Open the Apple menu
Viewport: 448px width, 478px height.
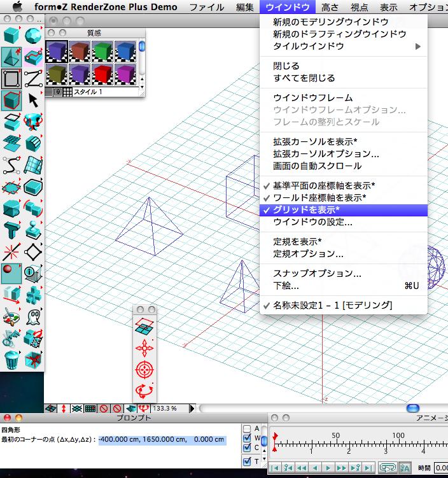[x=18, y=6]
